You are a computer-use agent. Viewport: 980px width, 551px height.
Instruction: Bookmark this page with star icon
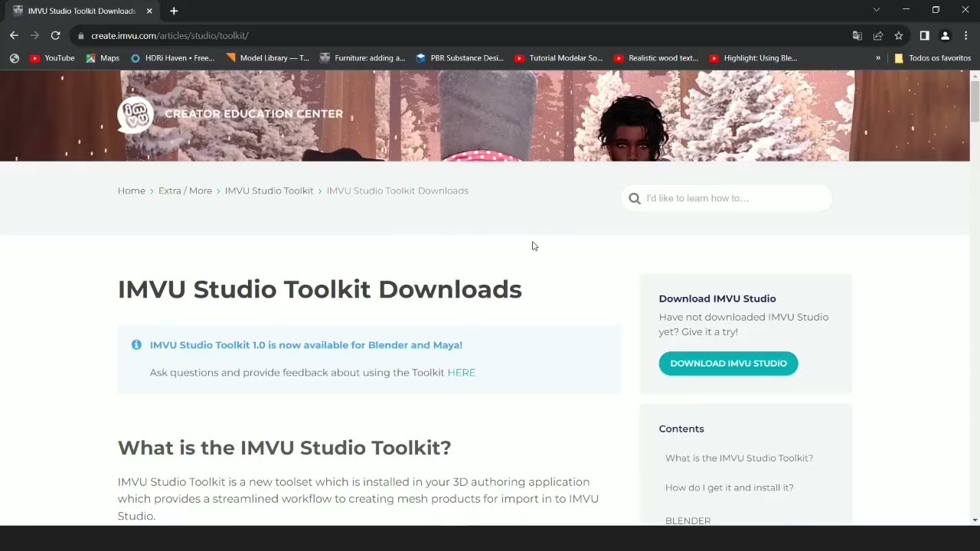(899, 35)
